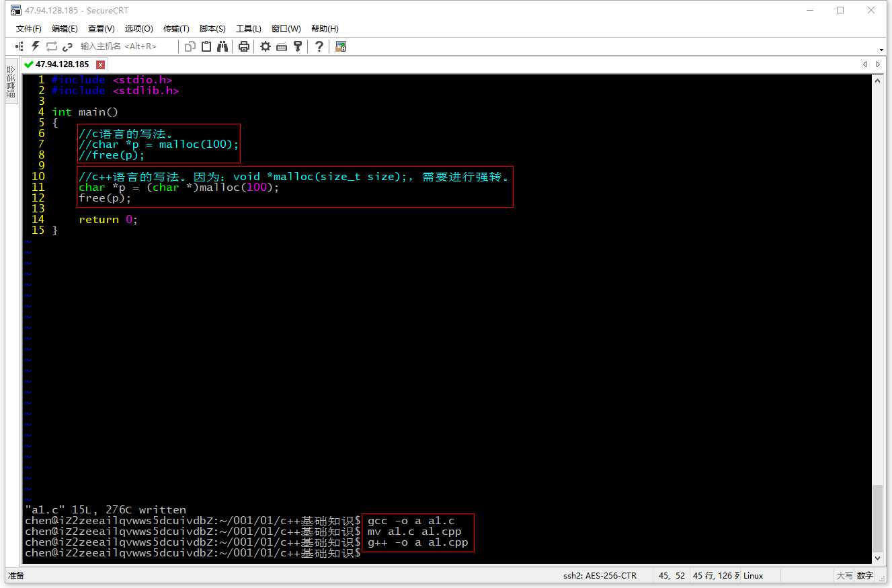The height and width of the screenshot is (588, 892).
Task: Click the Disconnect chain-link icon
Action: (x=67, y=46)
